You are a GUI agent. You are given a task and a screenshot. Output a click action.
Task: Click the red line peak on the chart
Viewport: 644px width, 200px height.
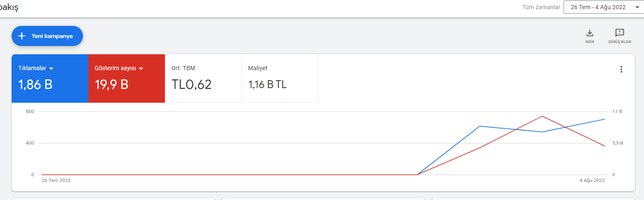[x=542, y=116]
